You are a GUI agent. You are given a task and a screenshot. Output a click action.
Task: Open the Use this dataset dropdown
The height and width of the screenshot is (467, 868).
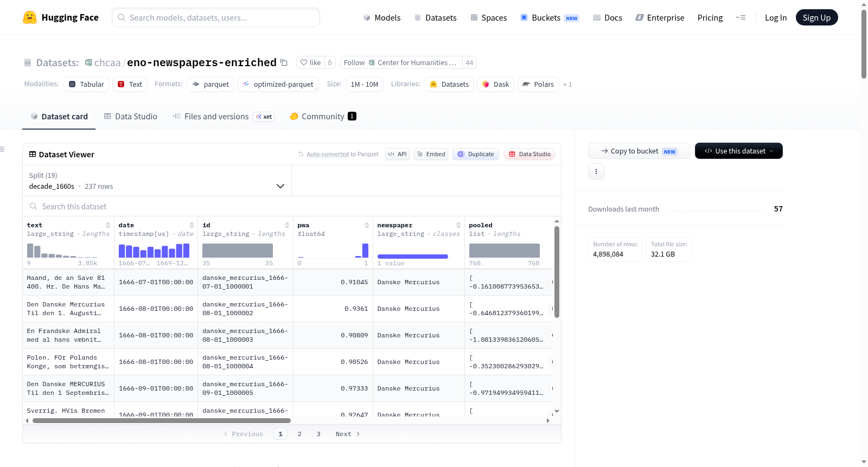(x=739, y=151)
